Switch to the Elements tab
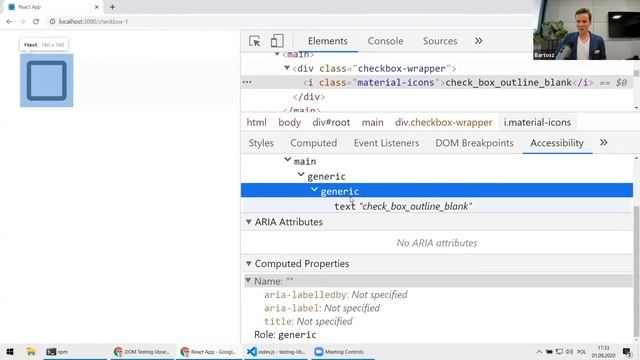Screen dimensions: 640x360 (x=328, y=41)
